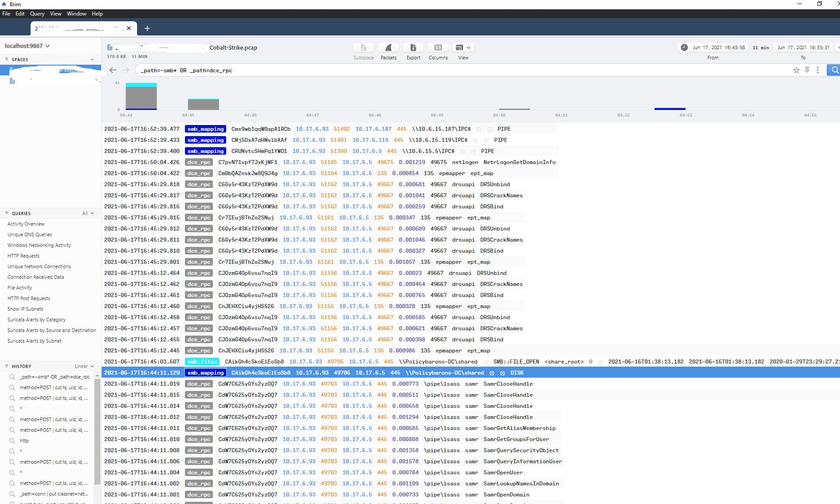Select history entry _path=conn | put classnet

click(x=54, y=494)
